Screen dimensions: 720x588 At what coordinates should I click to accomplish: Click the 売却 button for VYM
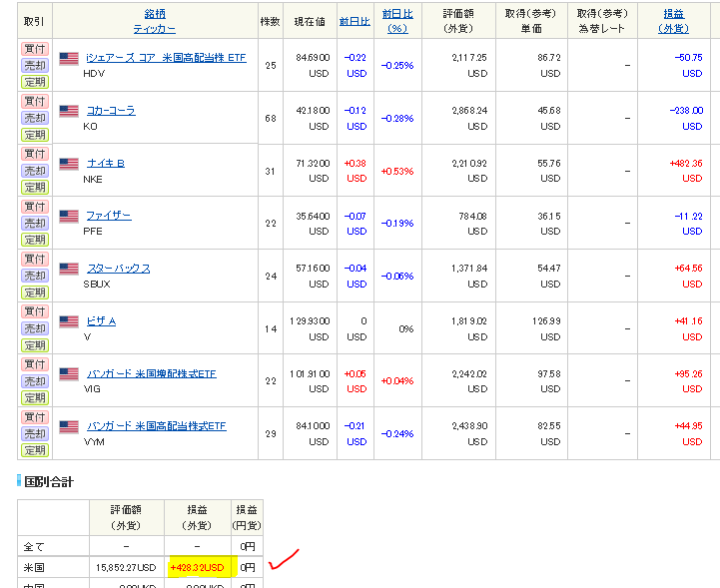point(35,434)
